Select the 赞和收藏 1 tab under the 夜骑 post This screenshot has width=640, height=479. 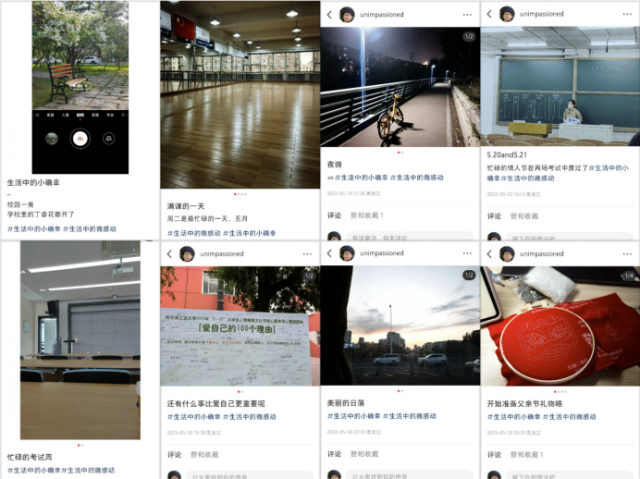[x=367, y=215]
